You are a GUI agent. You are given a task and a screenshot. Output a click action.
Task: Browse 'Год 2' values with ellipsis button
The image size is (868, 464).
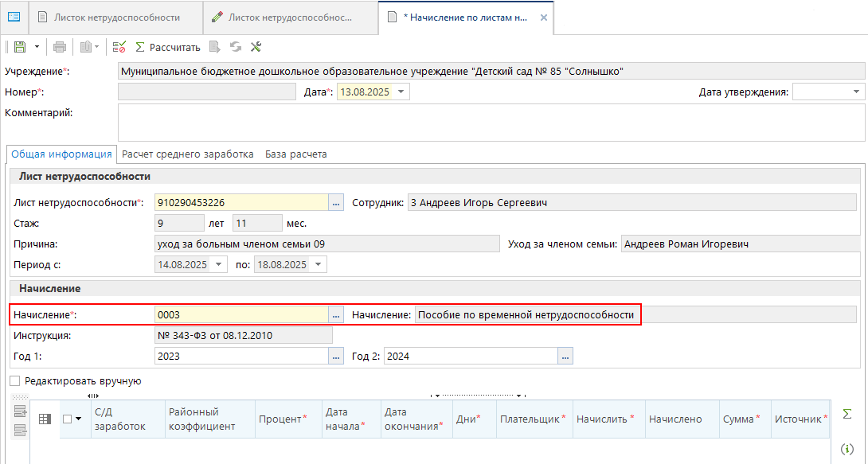[565, 357]
